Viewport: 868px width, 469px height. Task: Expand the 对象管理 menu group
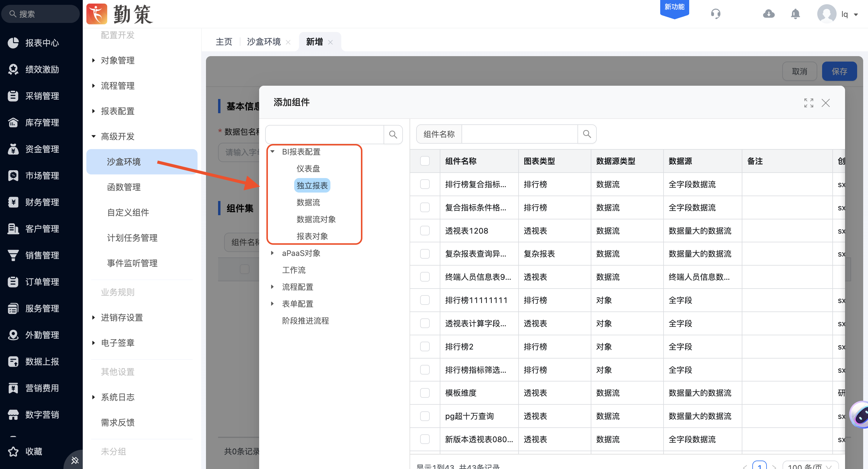(117, 60)
